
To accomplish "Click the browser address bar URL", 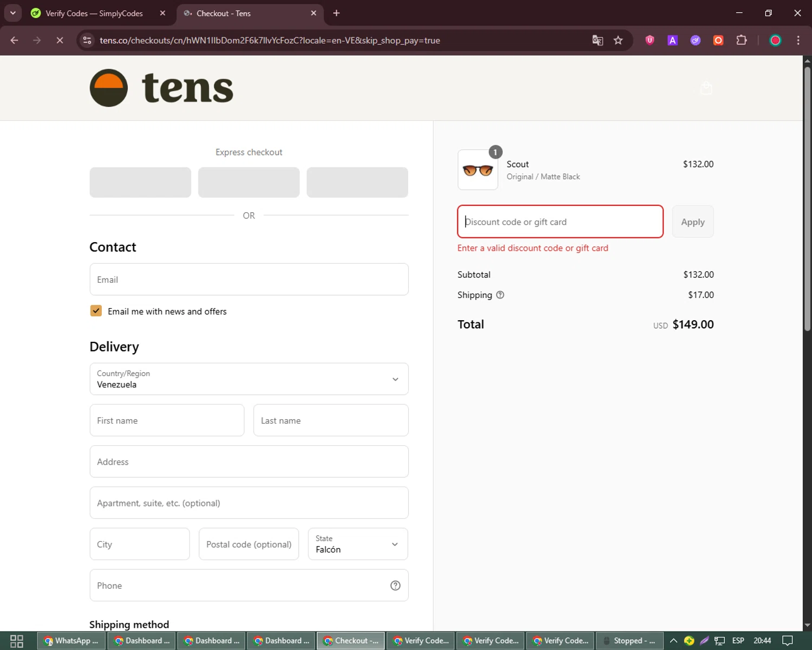I will (x=270, y=41).
